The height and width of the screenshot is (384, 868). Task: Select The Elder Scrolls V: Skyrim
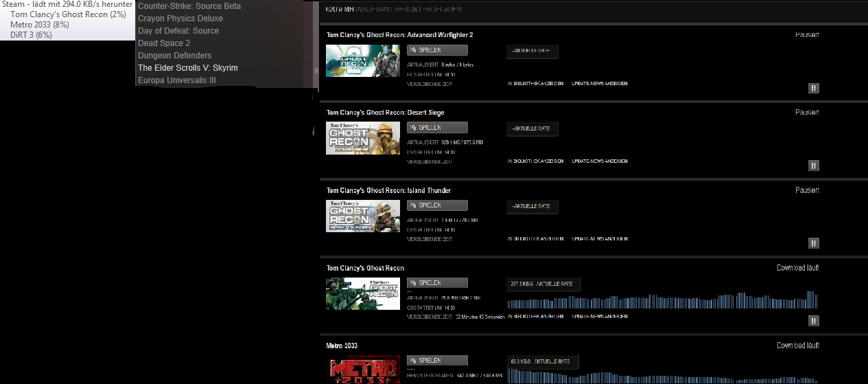click(188, 68)
